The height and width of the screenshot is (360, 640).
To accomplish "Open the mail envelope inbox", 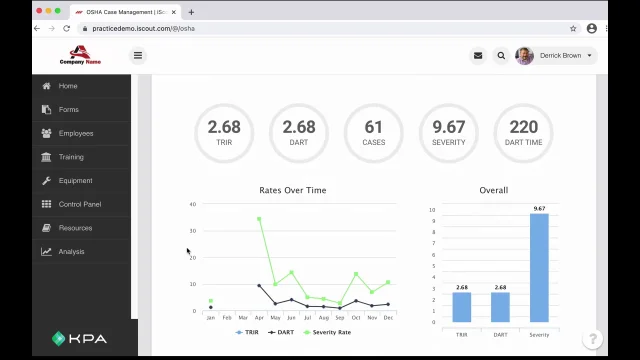I will (x=478, y=56).
